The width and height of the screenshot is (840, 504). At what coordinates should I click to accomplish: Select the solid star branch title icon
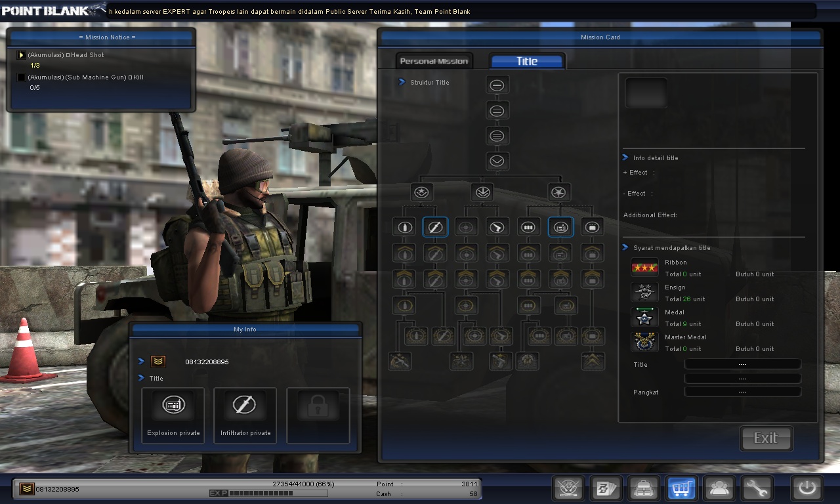click(x=559, y=192)
